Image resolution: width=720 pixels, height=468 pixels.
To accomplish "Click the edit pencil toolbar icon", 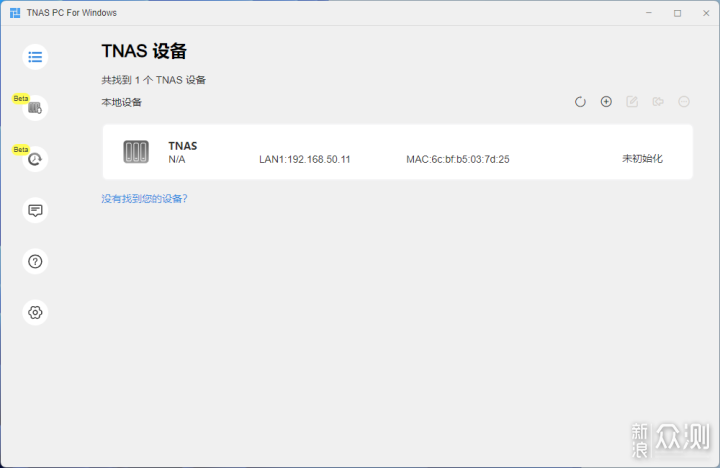I will [x=632, y=101].
